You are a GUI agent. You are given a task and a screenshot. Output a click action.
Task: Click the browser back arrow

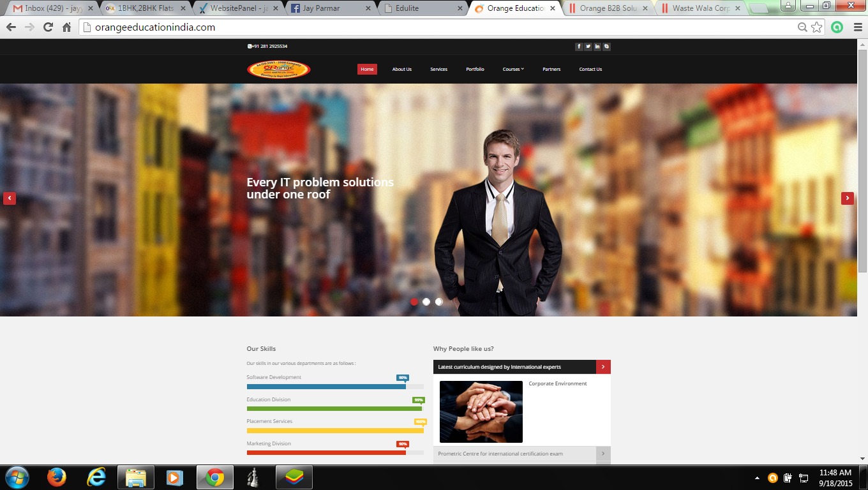(11, 27)
